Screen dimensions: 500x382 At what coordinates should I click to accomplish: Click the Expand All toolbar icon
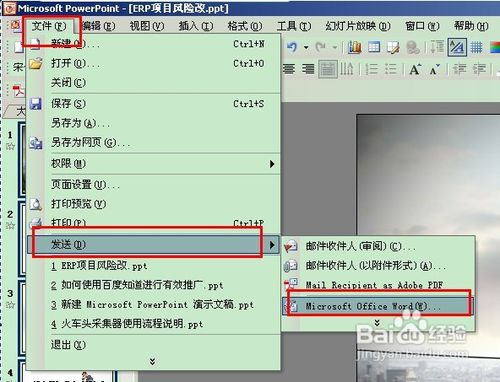tap(437, 47)
